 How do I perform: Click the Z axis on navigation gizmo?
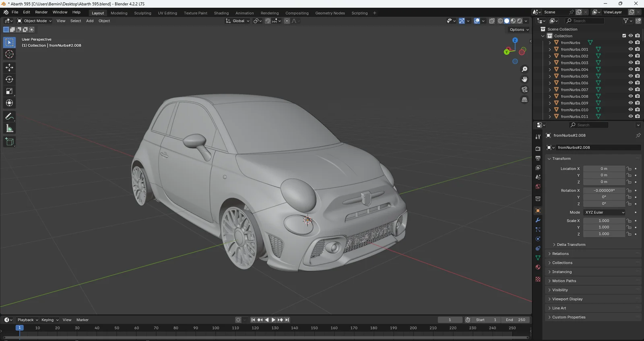tap(515, 40)
